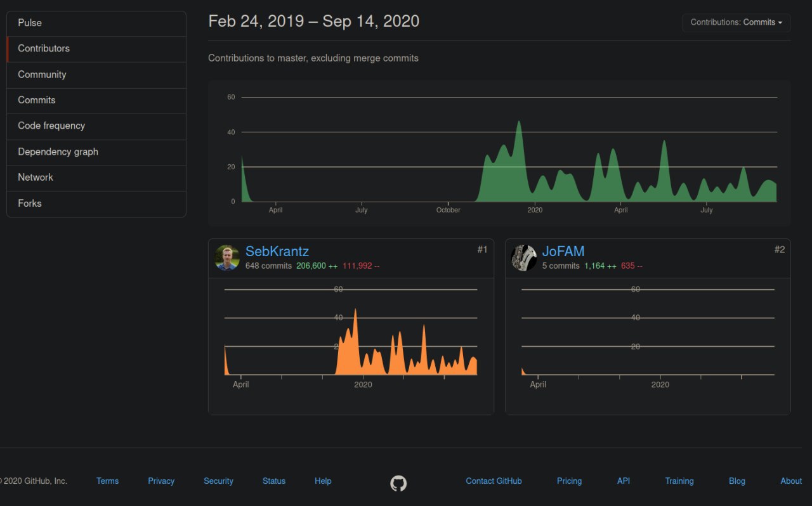View JoFAM's 5 commits
The image size is (812, 506).
tap(561, 266)
